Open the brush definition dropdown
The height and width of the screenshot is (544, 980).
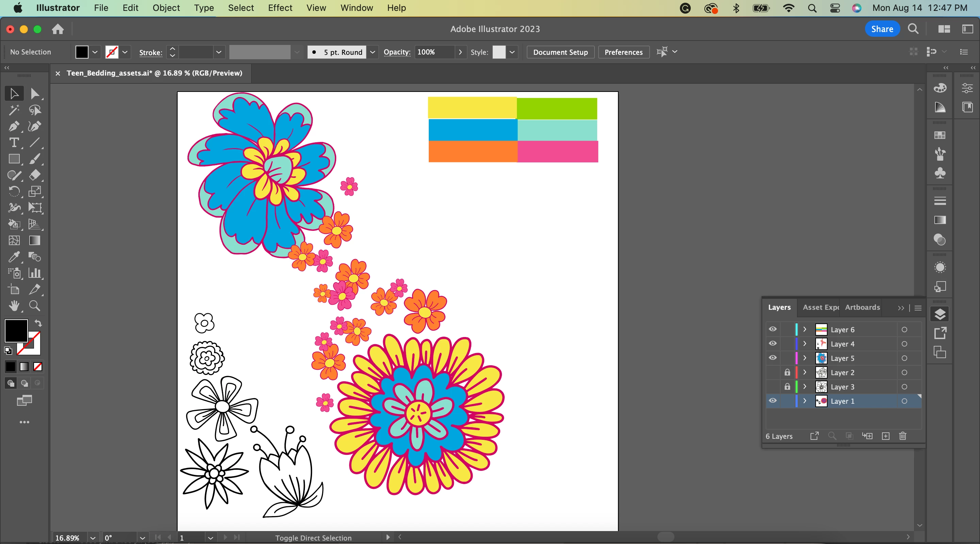click(373, 52)
